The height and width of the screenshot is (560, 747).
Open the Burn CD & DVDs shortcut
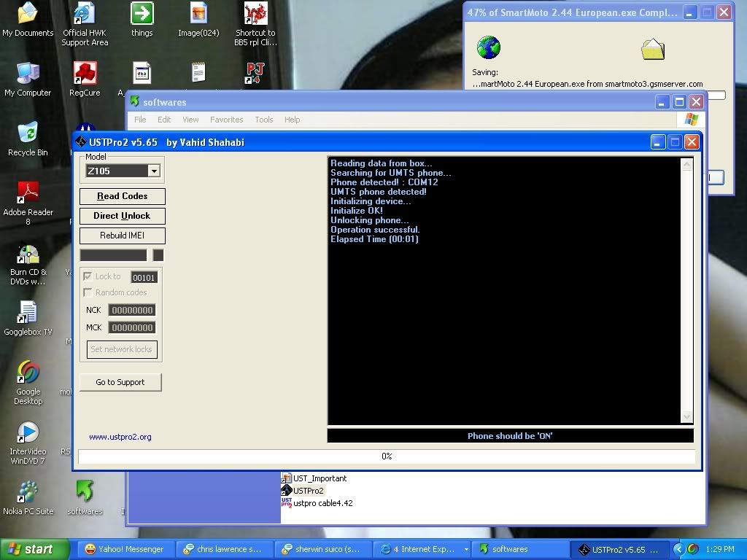click(28, 264)
